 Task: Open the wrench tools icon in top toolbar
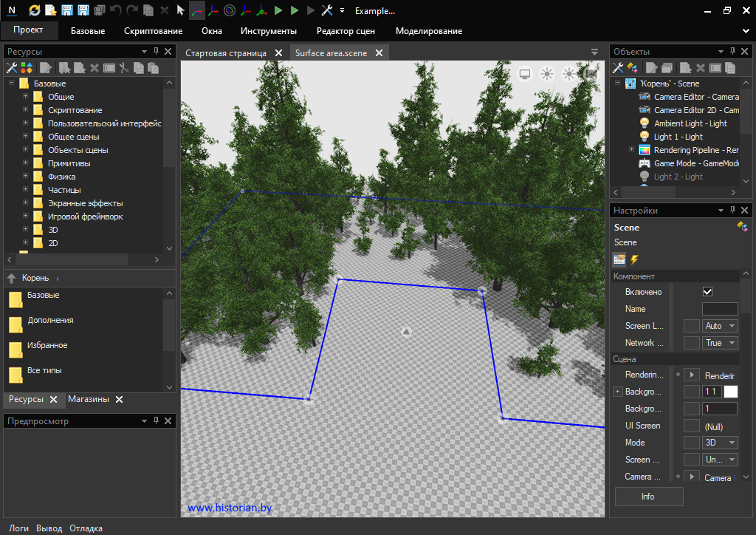[x=327, y=10]
